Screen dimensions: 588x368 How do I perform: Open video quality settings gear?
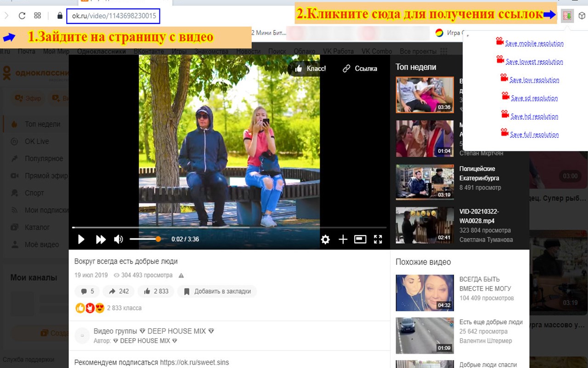pos(325,239)
